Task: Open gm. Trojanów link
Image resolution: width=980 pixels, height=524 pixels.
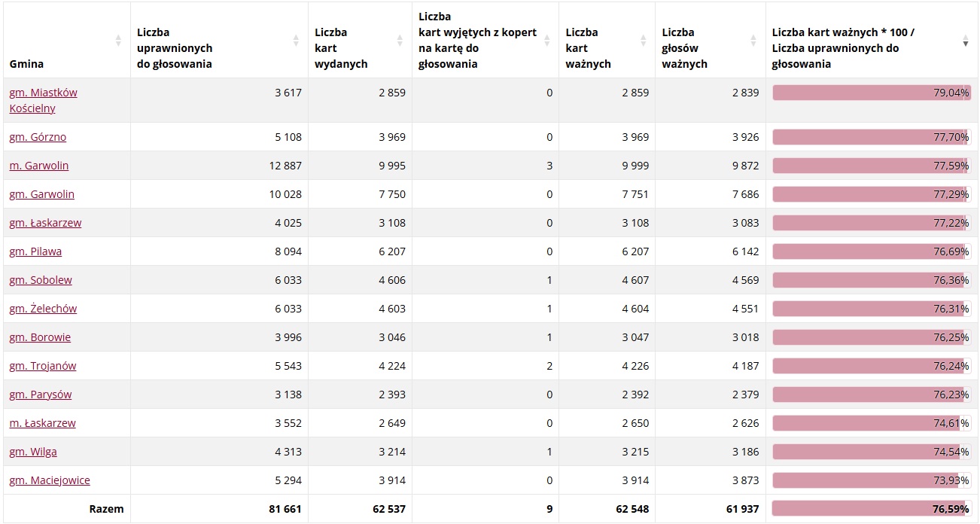Action: [43, 366]
